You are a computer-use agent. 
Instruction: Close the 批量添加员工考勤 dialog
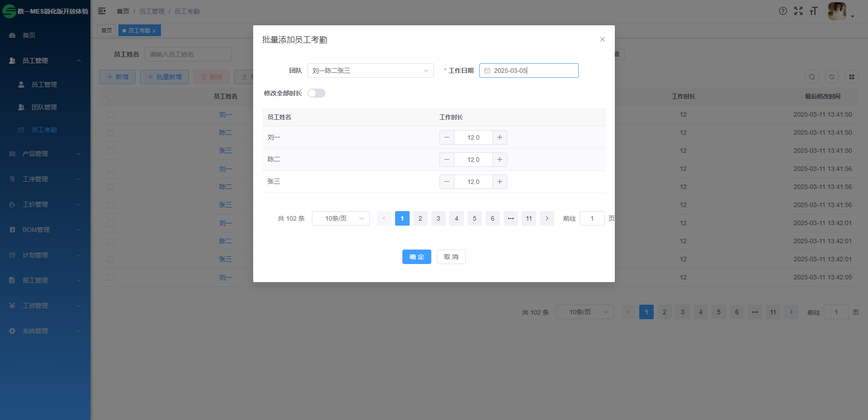(602, 40)
